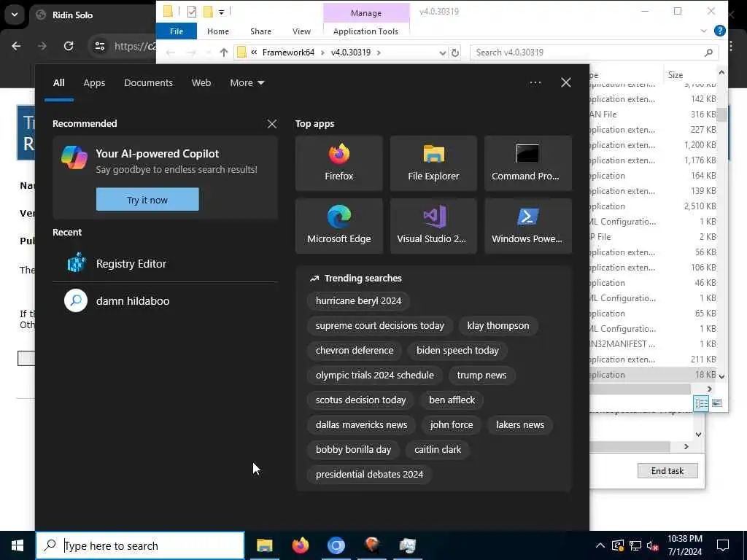
Task: Search trending 'presidential debates 2024'
Action: pos(369,474)
